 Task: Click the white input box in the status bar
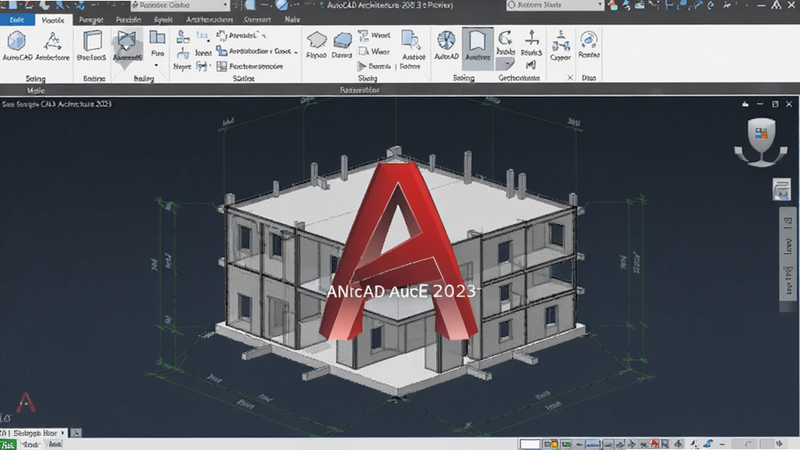pos(530,444)
